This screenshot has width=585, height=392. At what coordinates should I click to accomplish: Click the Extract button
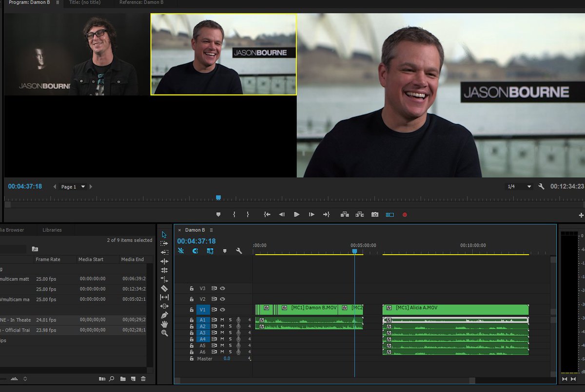coord(360,214)
